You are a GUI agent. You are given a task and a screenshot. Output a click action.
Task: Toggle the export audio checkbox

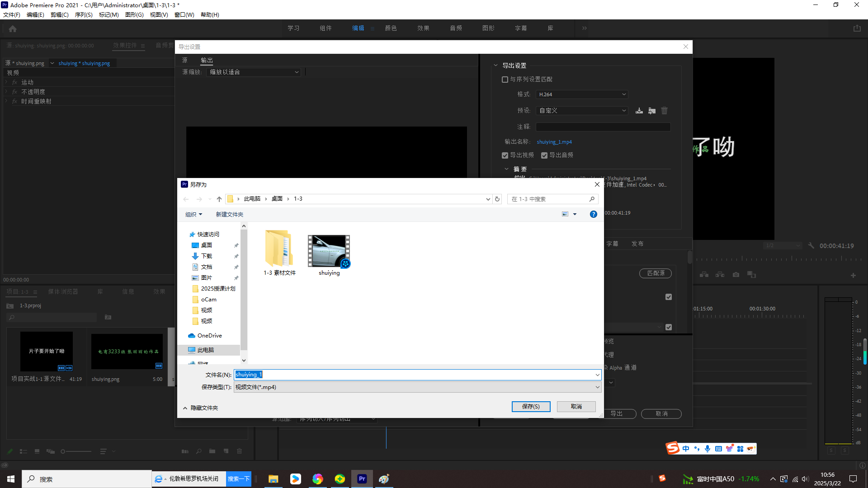pyautogui.click(x=544, y=155)
